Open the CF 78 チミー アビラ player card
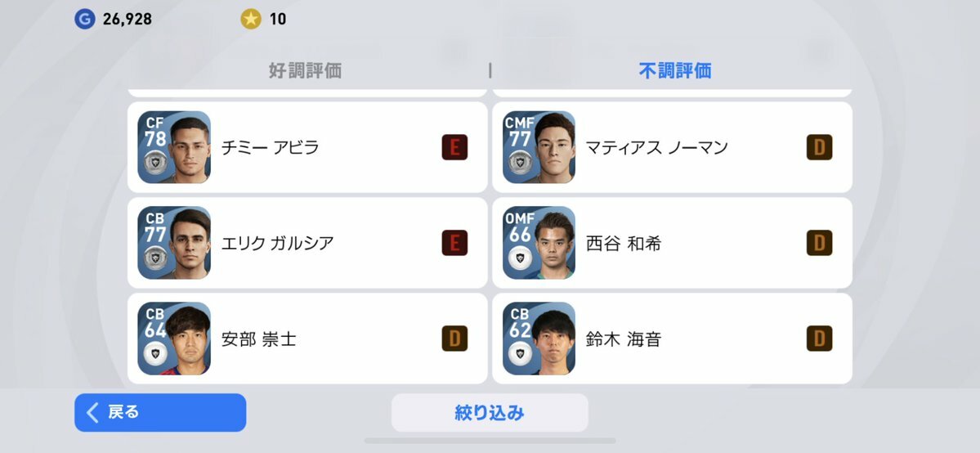Screen dimensions: 980x453 tap(174, 147)
